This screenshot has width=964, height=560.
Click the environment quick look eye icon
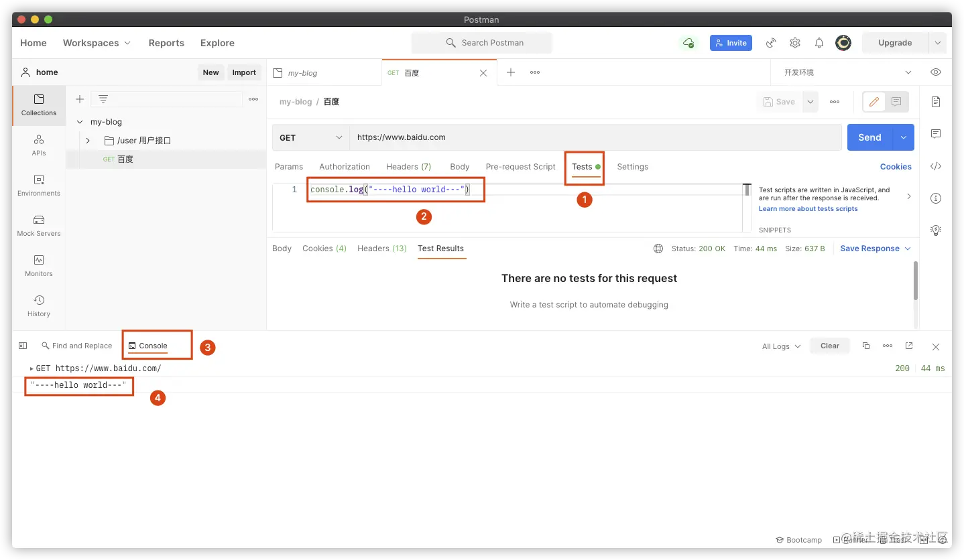click(x=936, y=72)
